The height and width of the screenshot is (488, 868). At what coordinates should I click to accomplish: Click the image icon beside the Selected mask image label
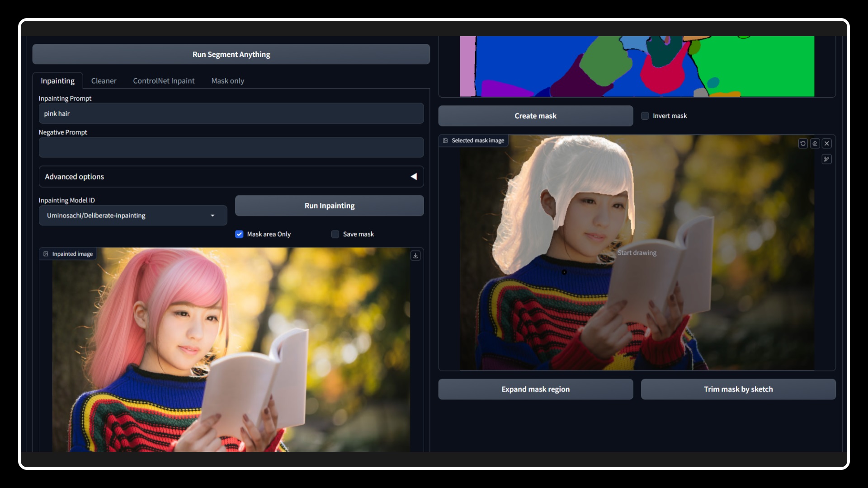tap(445, 141)
